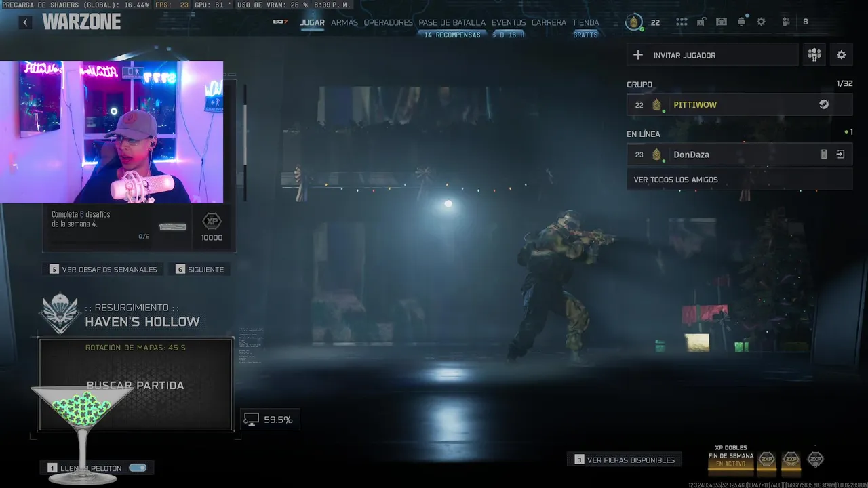868x488 pixels.
Task: Join DonDaza with the arrow icon
Action: pos(841,155)
